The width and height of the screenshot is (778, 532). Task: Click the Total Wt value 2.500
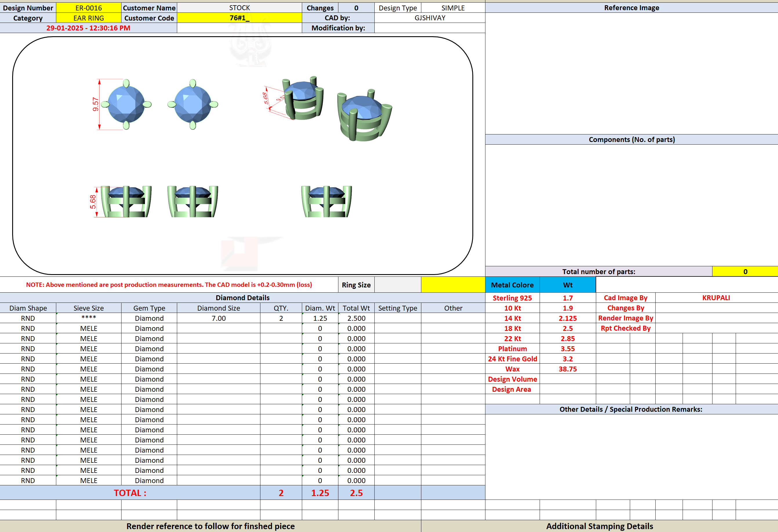click(x=356, y=318)
